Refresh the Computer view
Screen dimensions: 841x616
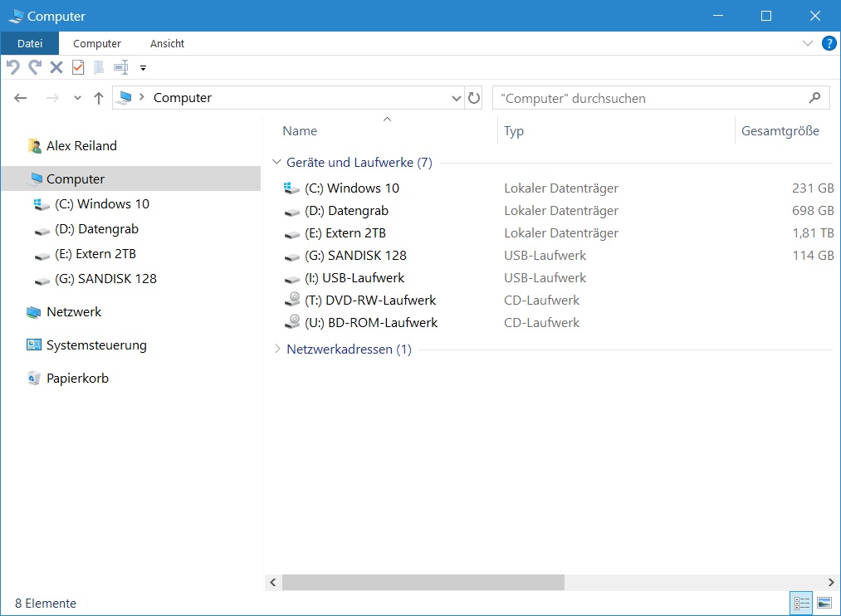pyautogui.click(x=474, y=98)
